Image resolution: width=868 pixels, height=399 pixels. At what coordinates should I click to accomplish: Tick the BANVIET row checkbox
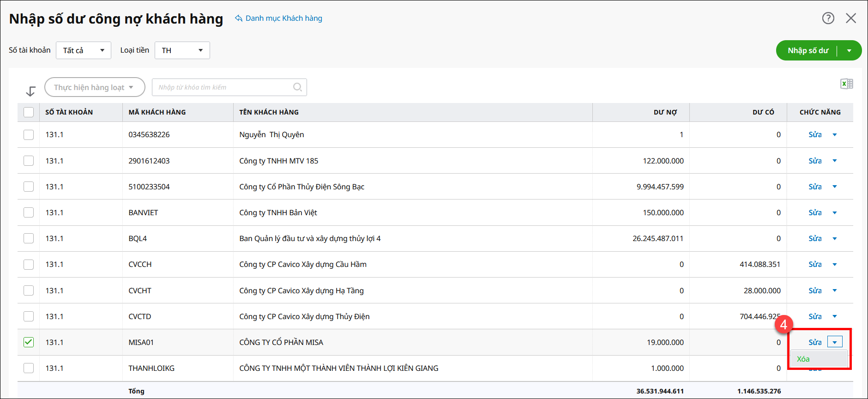pos(29,212)
